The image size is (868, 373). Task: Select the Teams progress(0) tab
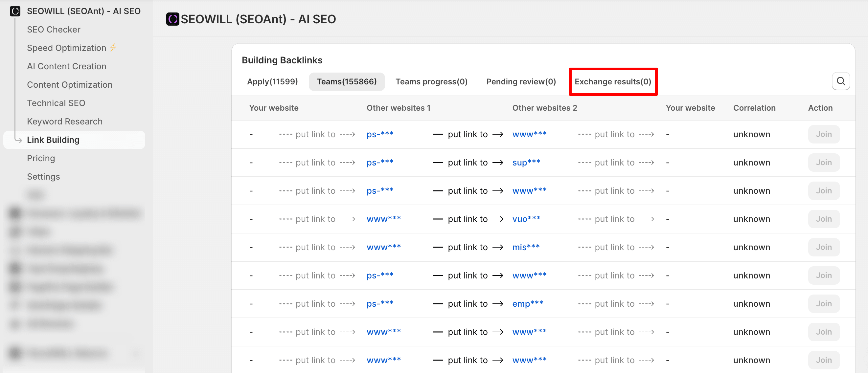(431, 81)
